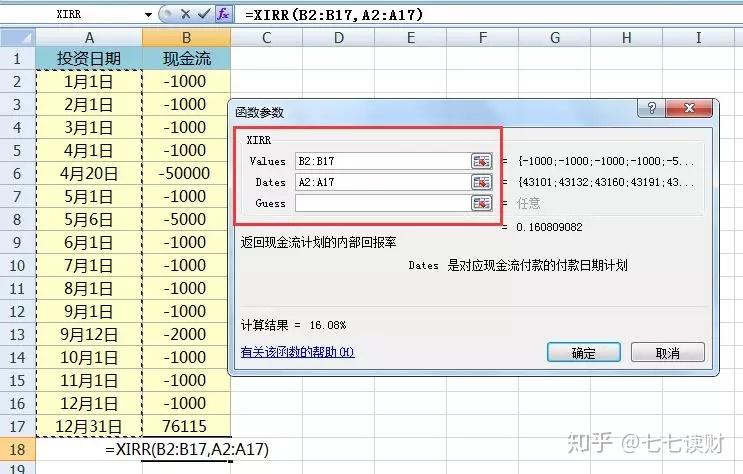The image size is (743, 474).
Task: Select column D header
Action: tap(339, 37)
